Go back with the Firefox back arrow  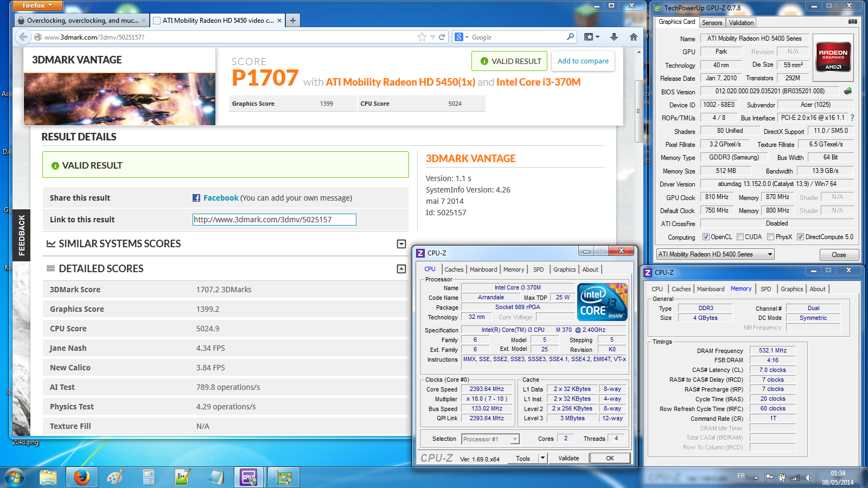point(23,37)
